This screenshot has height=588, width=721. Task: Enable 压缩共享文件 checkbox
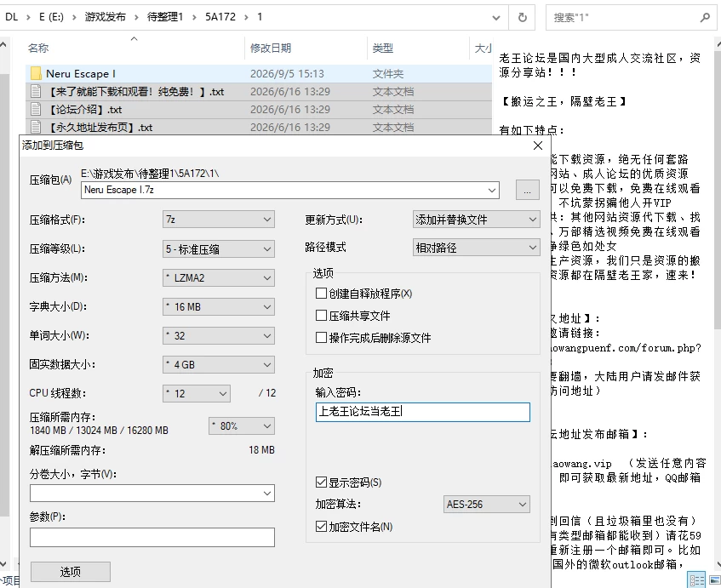(321, 316)
